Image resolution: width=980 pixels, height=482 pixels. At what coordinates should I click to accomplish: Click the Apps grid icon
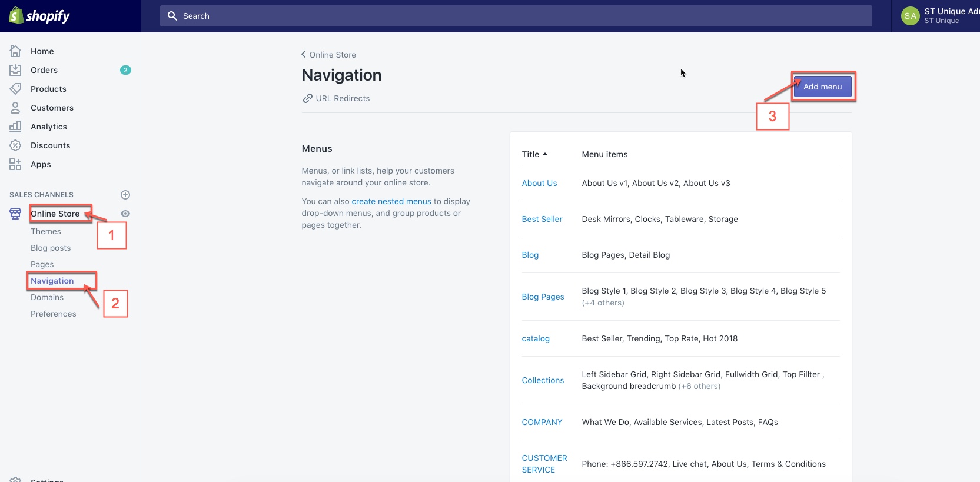point(15,164)
